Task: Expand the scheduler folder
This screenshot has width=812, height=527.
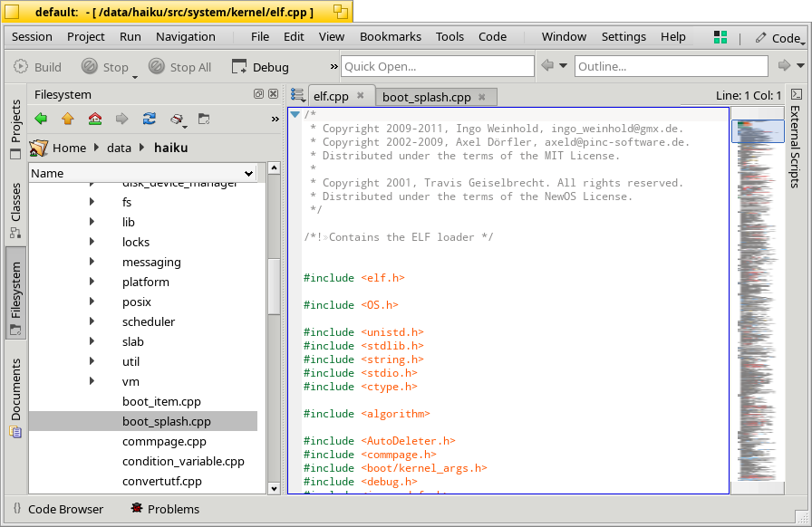Action: (92, 321)
